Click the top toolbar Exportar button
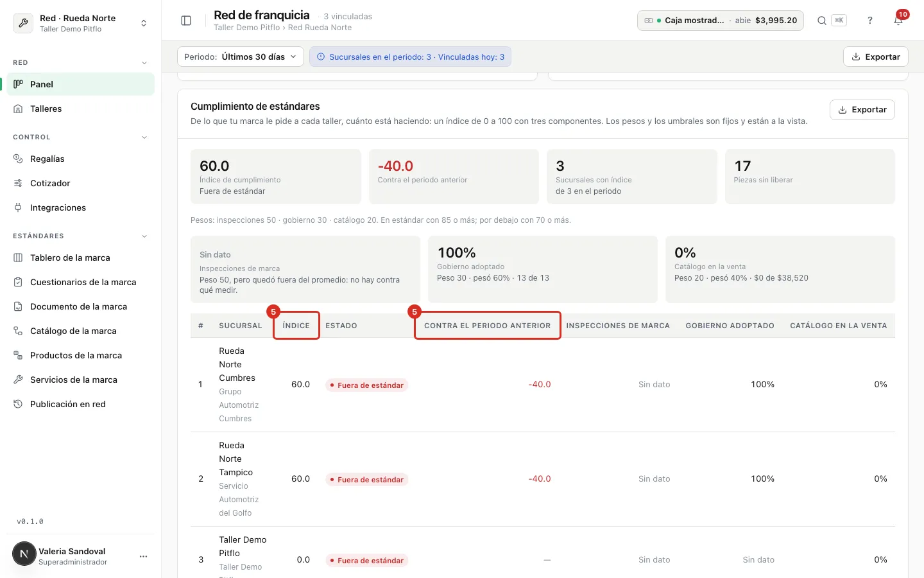 coord(876,57)
